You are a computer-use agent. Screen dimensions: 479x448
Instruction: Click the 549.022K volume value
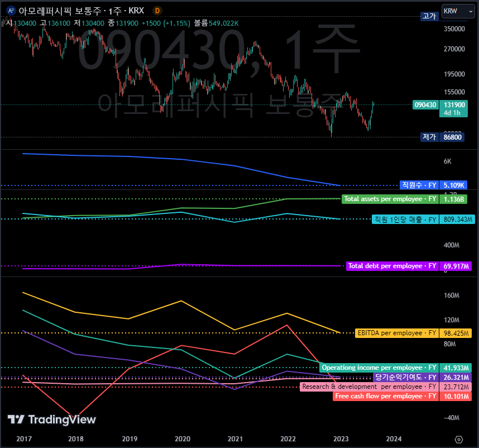click(224, 23)
